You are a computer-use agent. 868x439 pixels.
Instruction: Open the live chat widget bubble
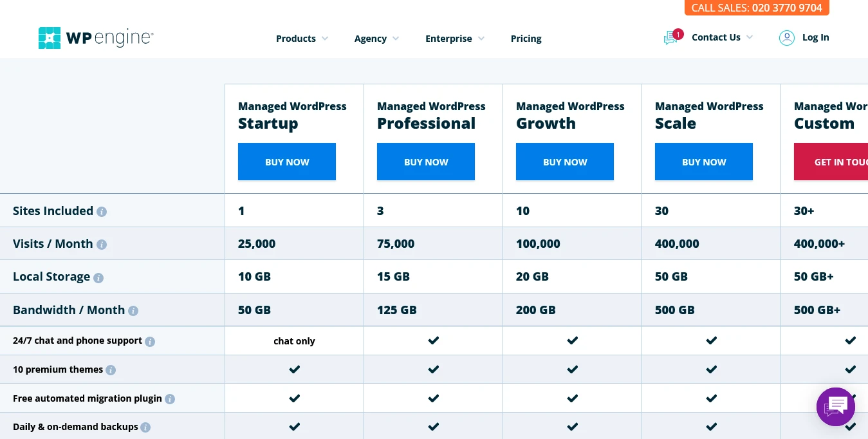coord(835,406)
